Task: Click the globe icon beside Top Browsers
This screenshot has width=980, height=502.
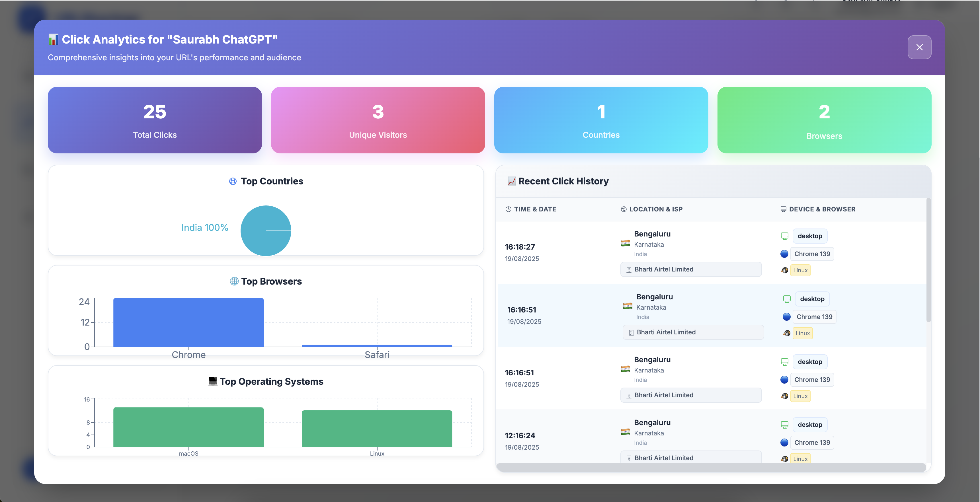Action: point(234,281)
